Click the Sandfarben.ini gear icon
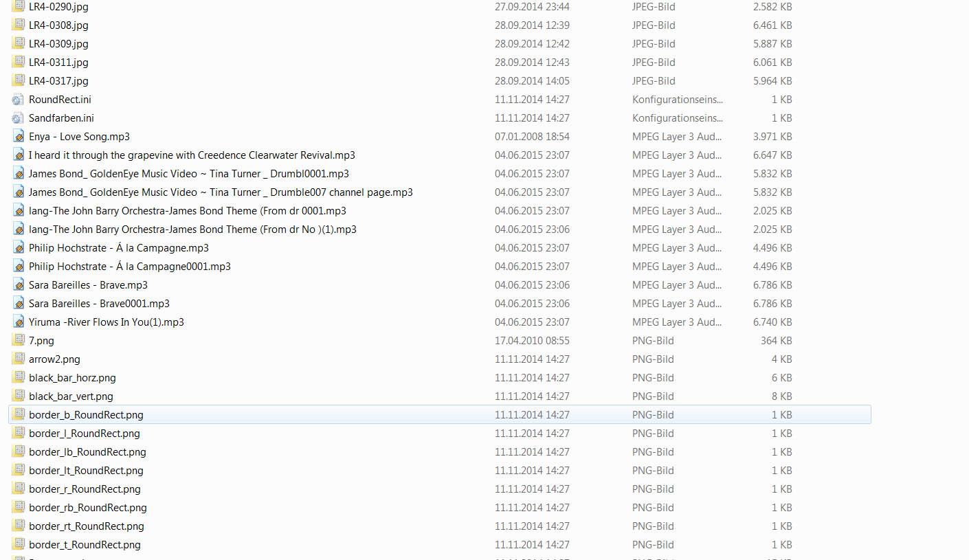Viewport: 969px width, 560px height. [x=19, y=118]
